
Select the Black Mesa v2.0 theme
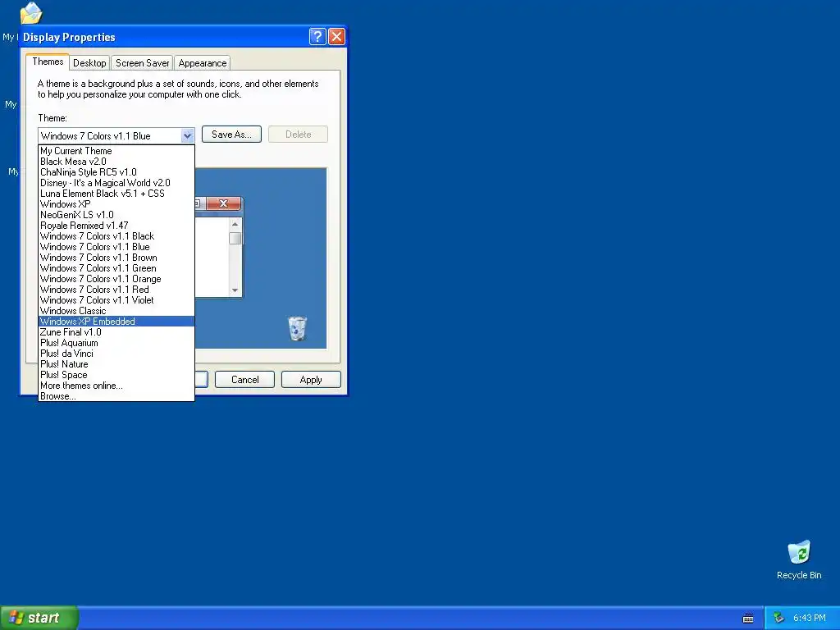click(116, 162)
